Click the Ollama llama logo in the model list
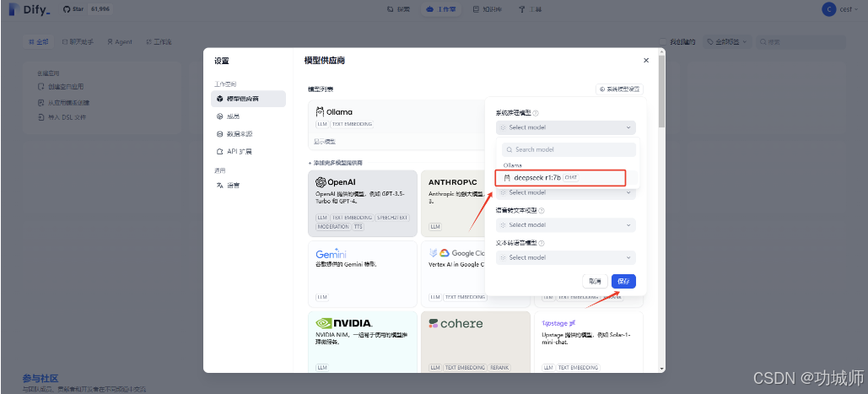Image resolution: width=868 pixels, height=394 pixels. [x=320, y=111]
